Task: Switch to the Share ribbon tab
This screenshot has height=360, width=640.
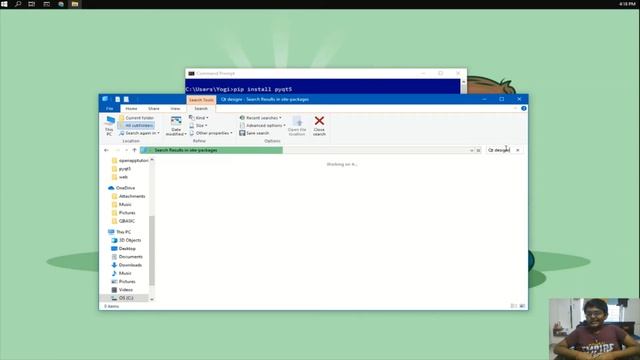Action: pyautogui.click(x=154, y=109)
